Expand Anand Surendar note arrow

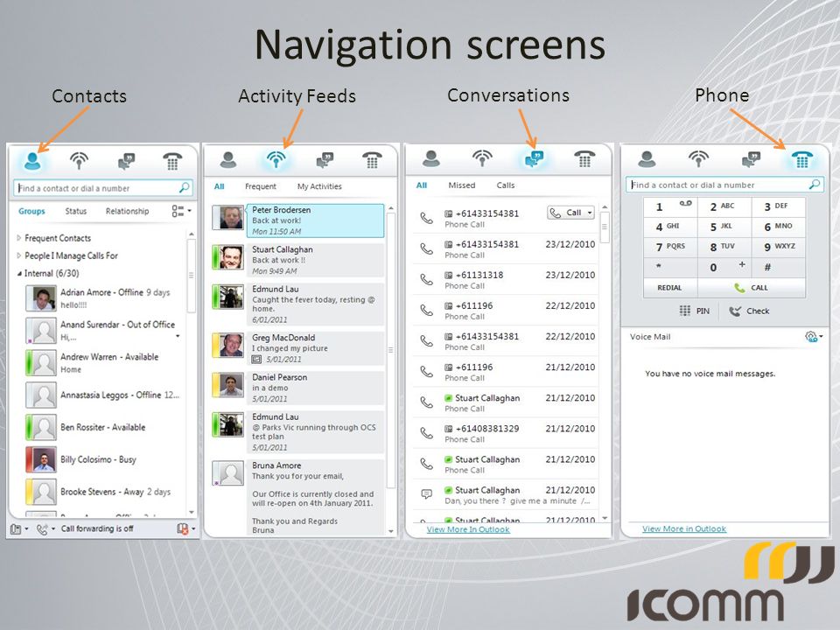(x=178, y=336)
